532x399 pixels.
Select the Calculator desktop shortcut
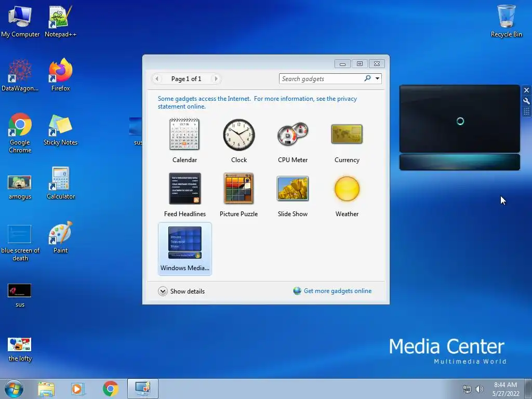click(x=60, y=183)
